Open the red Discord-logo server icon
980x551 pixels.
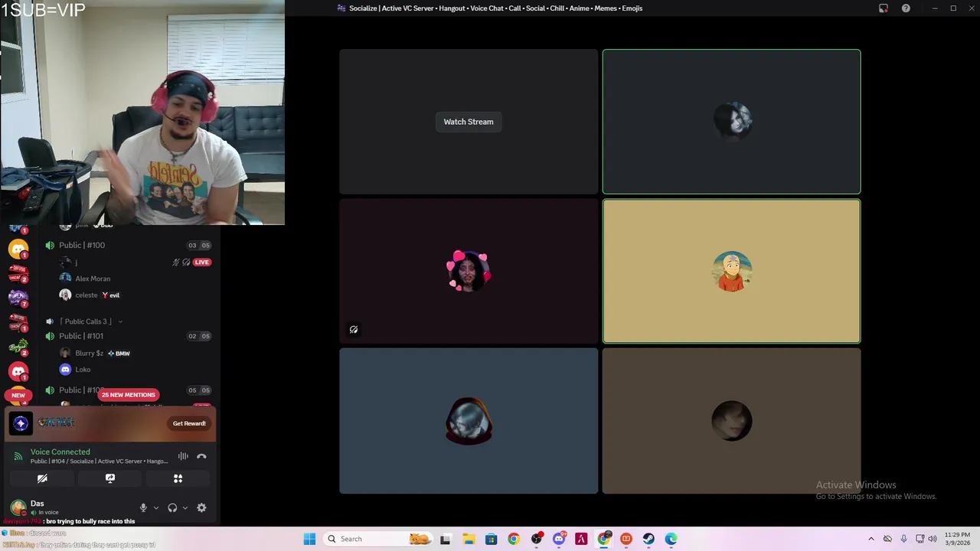(x=18, y=372)
